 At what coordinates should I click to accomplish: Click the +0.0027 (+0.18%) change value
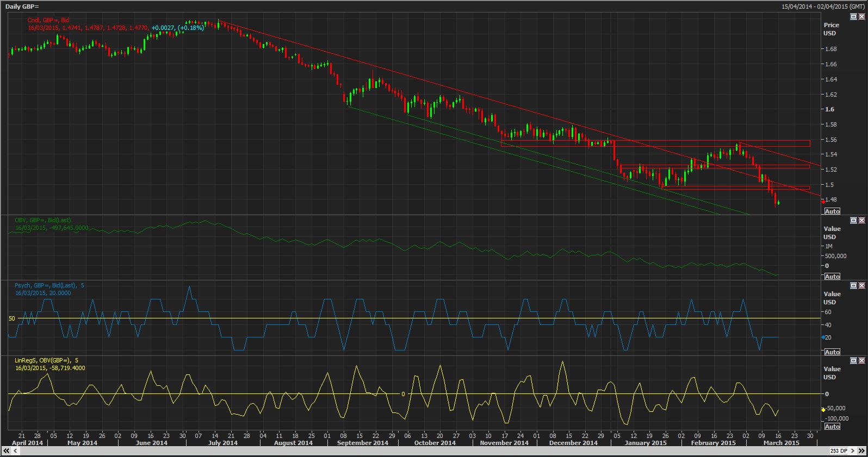[x=177, y=27]
